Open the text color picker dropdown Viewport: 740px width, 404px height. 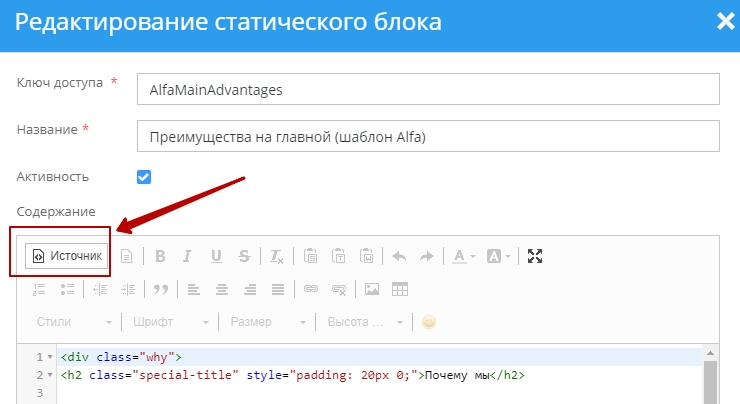click(464, 256)
